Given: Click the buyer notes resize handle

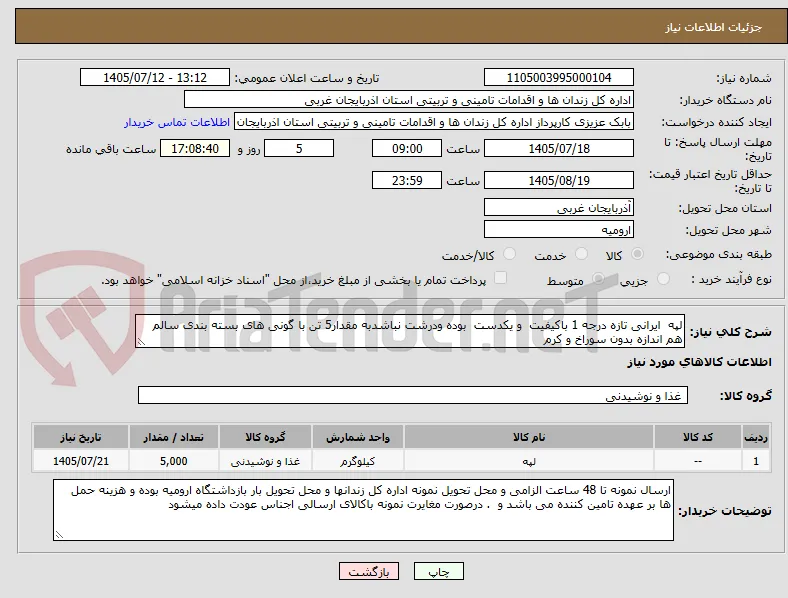Looking at the screenshot, I should [x=59, y=535].
